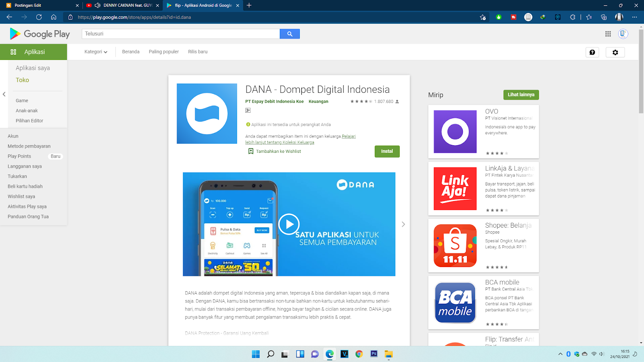
Task: Open the Google apps grid icon
Action: 608,34
